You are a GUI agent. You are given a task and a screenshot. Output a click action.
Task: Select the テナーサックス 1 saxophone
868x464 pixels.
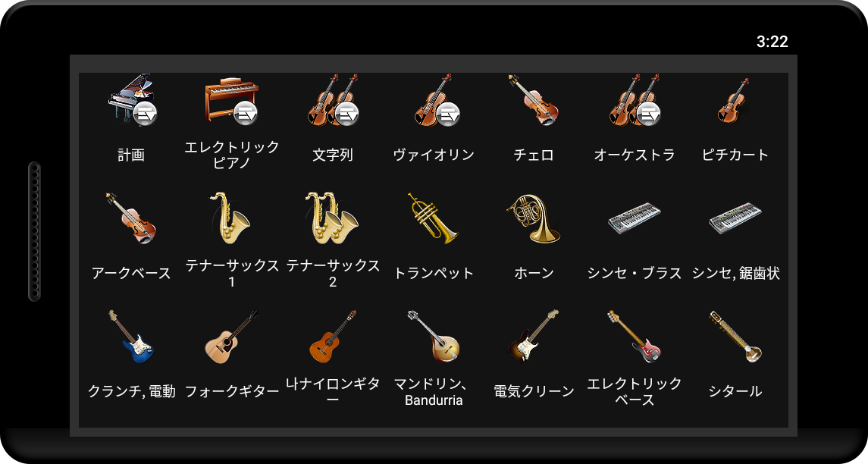(x=231, y=218)
